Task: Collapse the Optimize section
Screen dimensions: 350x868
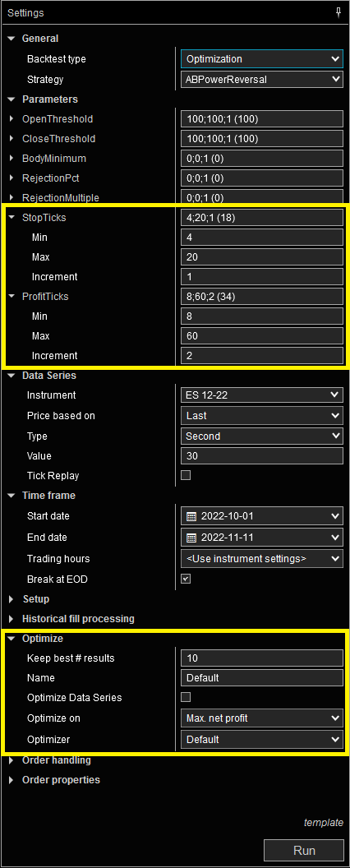Action: point(12,639)
